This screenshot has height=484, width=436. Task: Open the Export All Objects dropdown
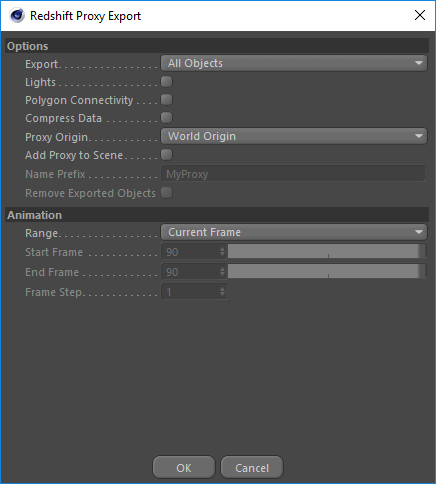294,63
